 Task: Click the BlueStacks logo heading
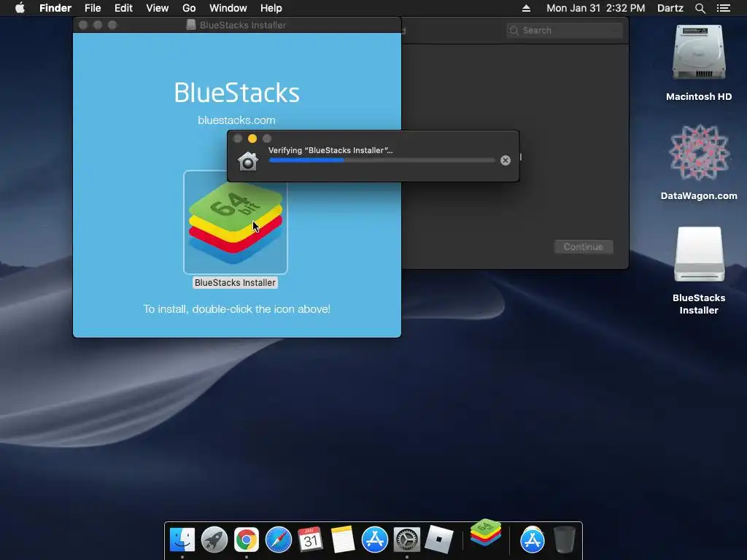point(237,93)
